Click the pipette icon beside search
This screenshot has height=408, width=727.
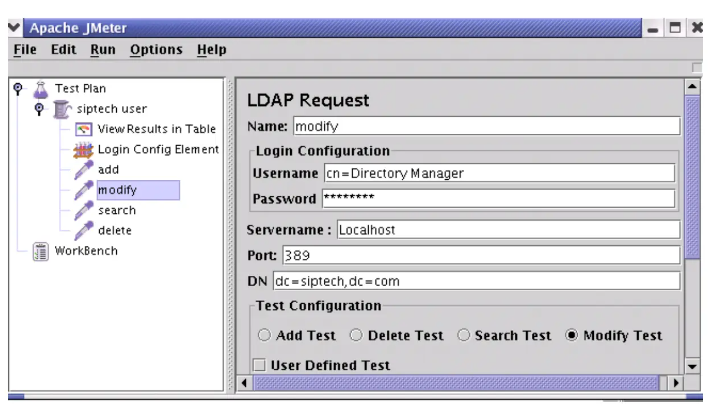[x=83, y=210]
